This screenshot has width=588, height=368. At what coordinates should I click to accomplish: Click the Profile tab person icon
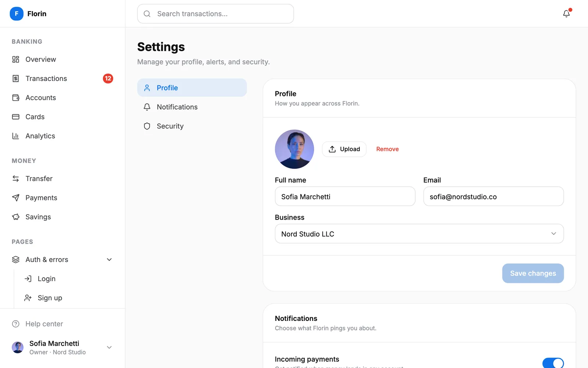(147, 88)
